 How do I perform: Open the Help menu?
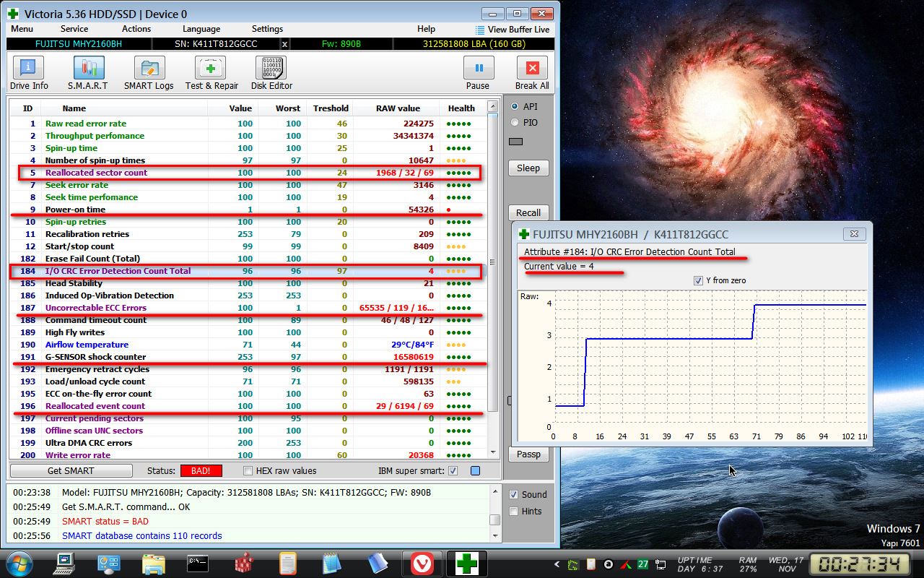426,29
